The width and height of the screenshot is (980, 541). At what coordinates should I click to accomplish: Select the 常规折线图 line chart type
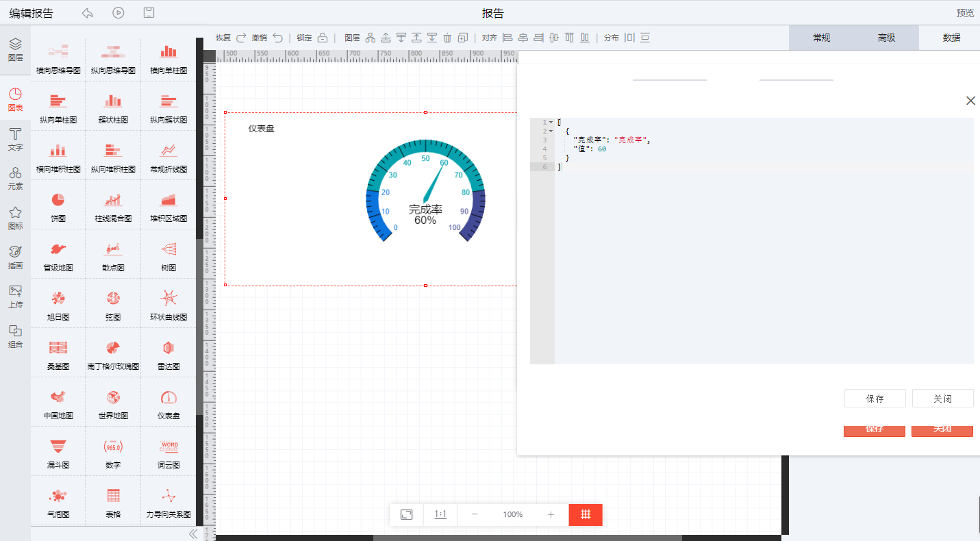point(168,156)
